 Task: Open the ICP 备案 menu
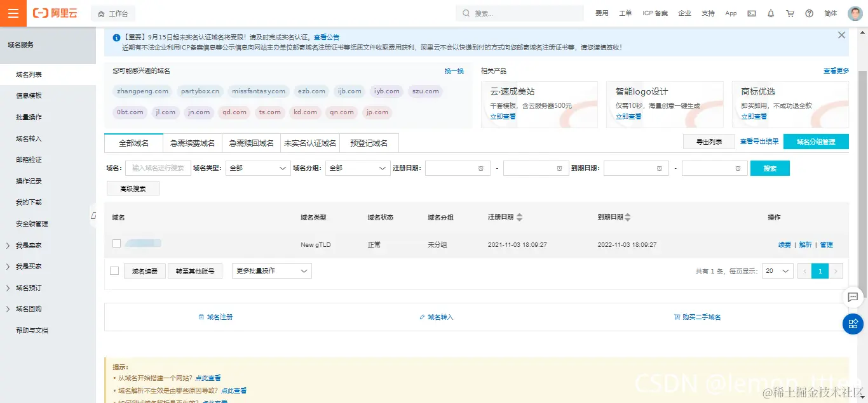(x=655, y=13)
